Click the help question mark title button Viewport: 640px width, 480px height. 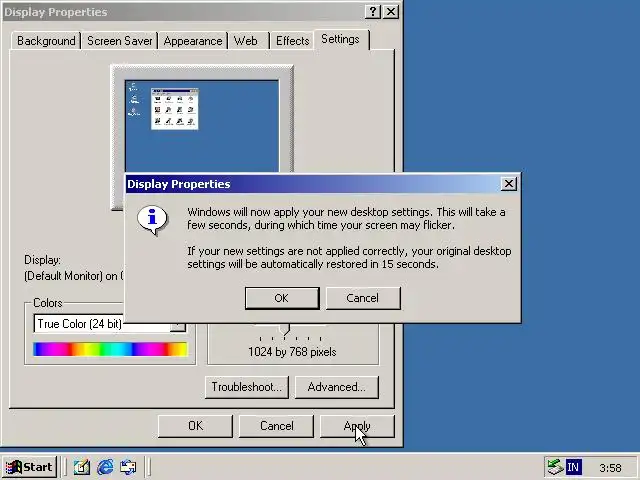tap(373, 11)
